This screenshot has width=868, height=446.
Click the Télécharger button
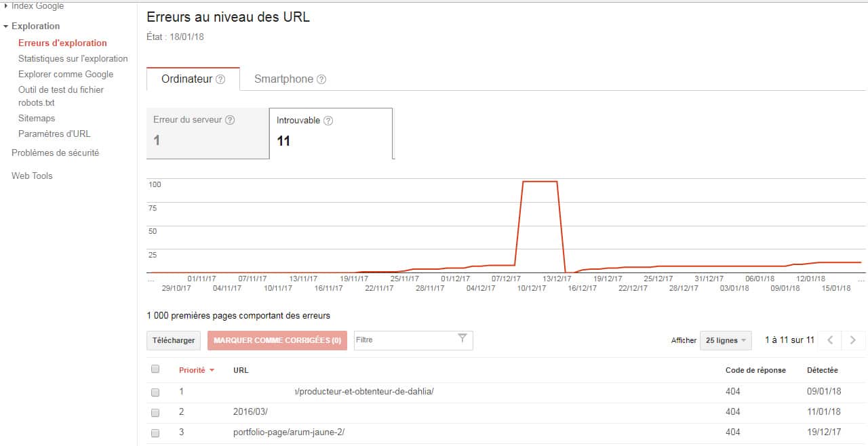(174, 340)
